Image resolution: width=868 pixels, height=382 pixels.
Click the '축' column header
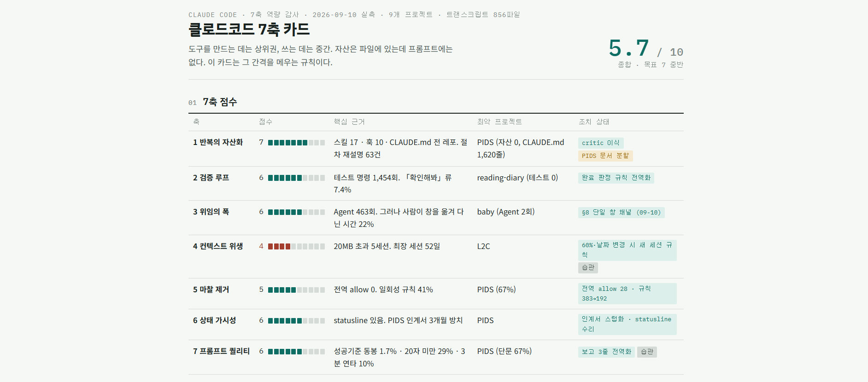point(196,122)
